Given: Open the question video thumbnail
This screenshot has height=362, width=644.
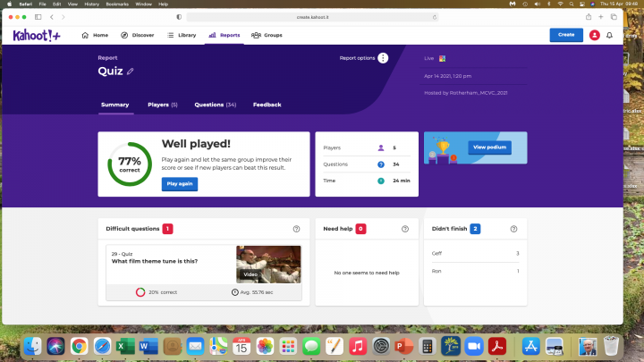Looking at the screenshot, I should 268,264.
